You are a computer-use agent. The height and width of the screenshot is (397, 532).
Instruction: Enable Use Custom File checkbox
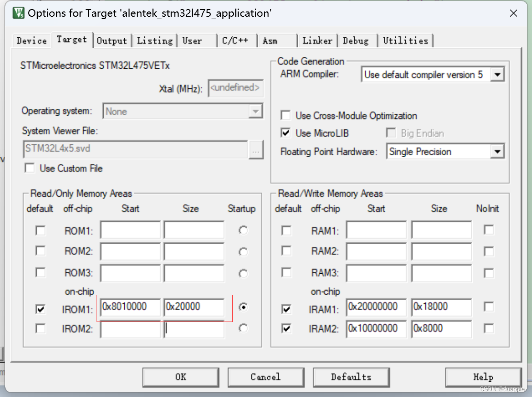(30, 168)
